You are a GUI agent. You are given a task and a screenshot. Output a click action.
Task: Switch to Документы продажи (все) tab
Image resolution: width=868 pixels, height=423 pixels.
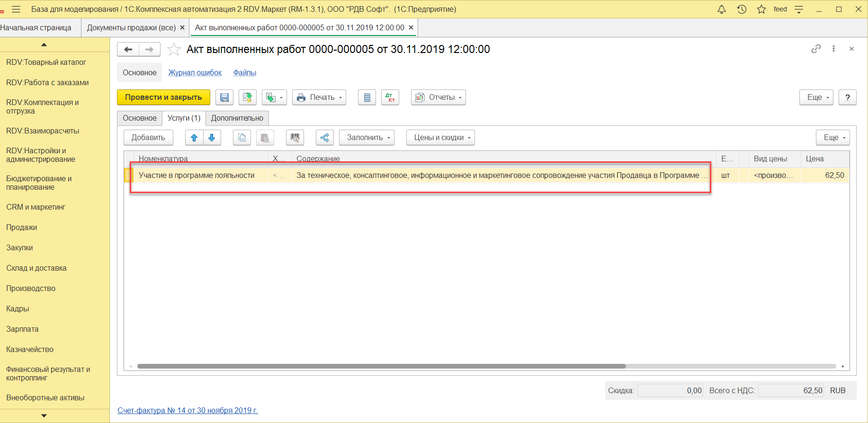coord(131,28)
